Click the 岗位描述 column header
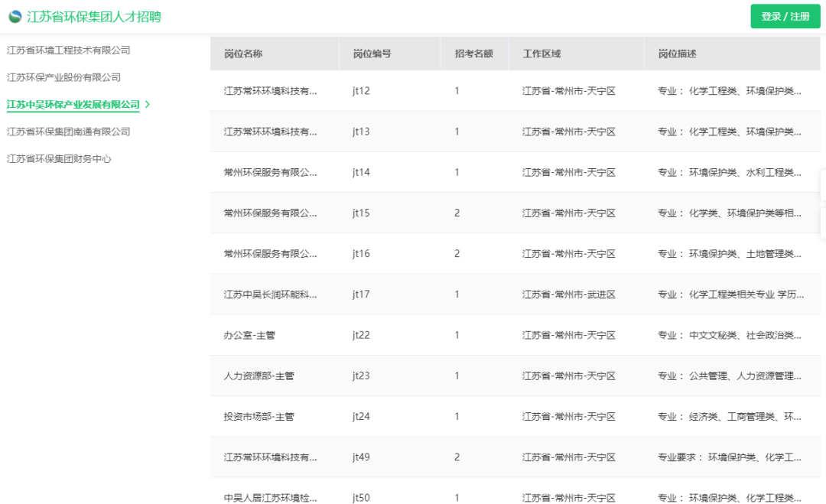The height and width of the screenshot is (504, 826). (677, 54)
